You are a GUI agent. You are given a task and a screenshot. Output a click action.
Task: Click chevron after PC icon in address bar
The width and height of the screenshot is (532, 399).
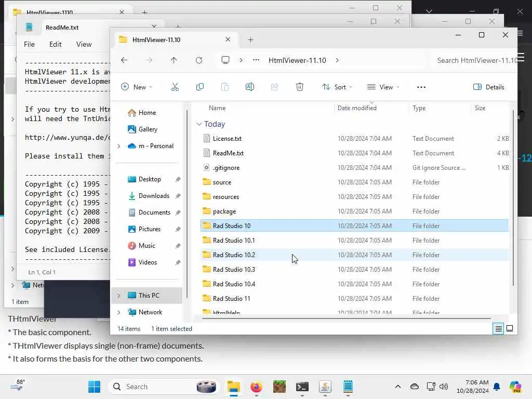pos(241,60)
